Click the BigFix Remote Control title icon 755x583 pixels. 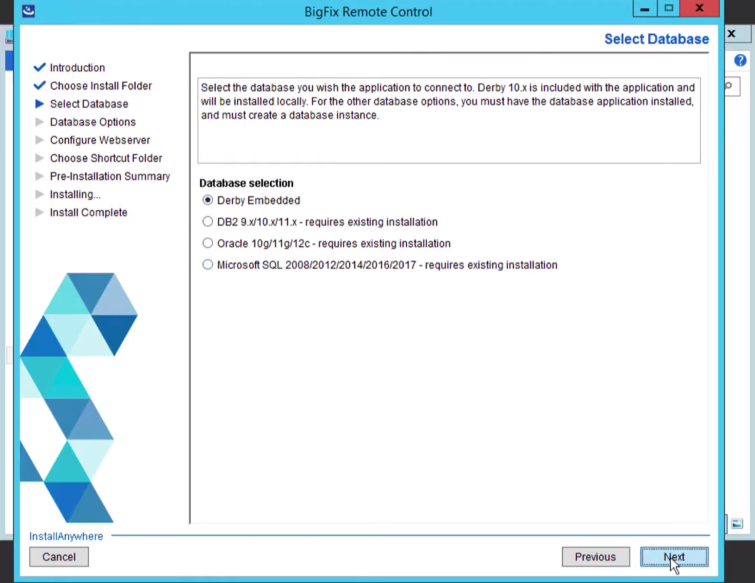[x=28, y=11]
